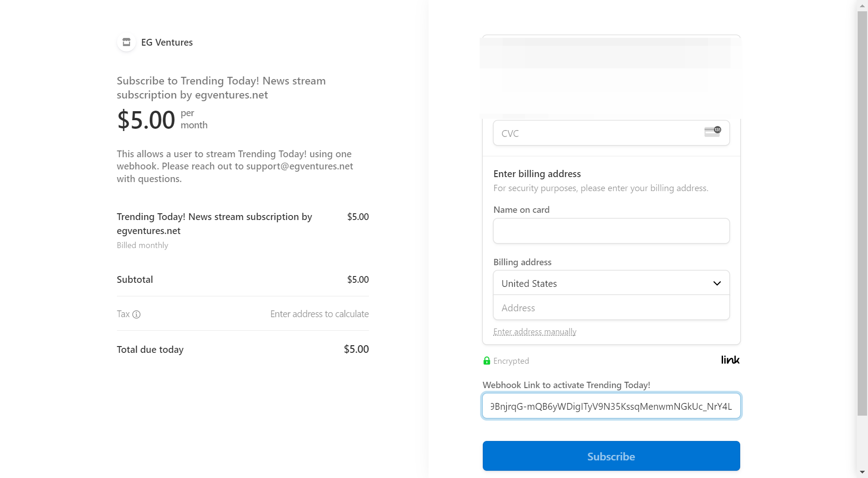Screen dimensions: 868x478
Task: Click the security purposes billing note
Action: point(601,188)
